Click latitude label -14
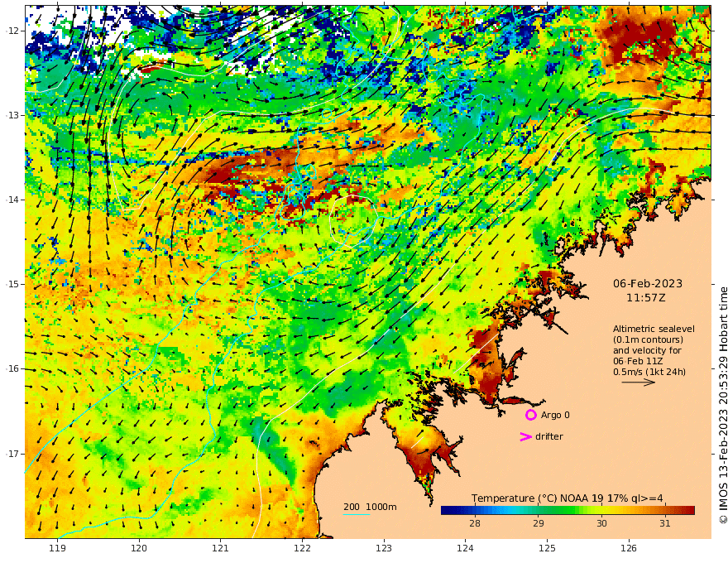Image resolution: width=728 pixels, height=563 pixels. [x=12, y=200]
